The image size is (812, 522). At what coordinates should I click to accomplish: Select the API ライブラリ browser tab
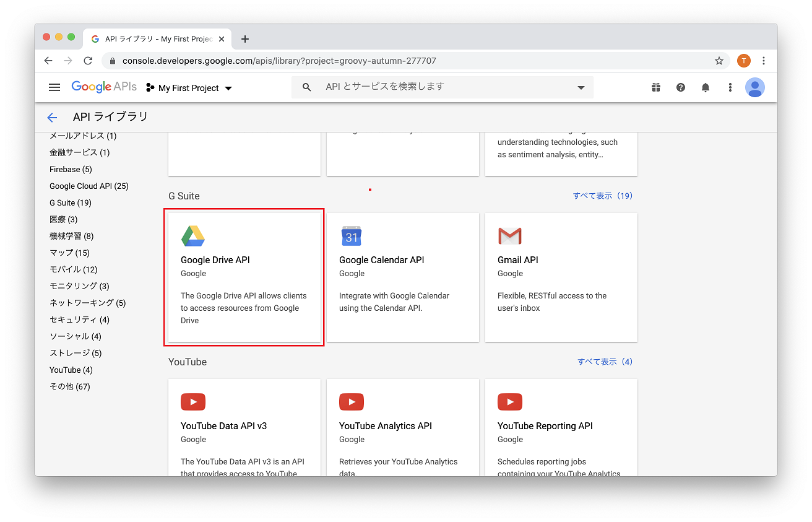157,39
